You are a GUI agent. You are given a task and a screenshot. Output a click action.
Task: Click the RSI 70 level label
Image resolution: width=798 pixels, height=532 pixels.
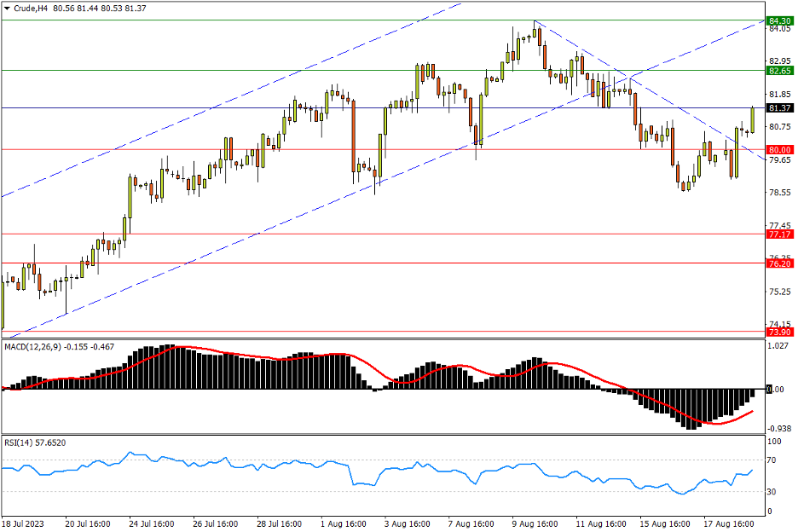click(774, 460)
